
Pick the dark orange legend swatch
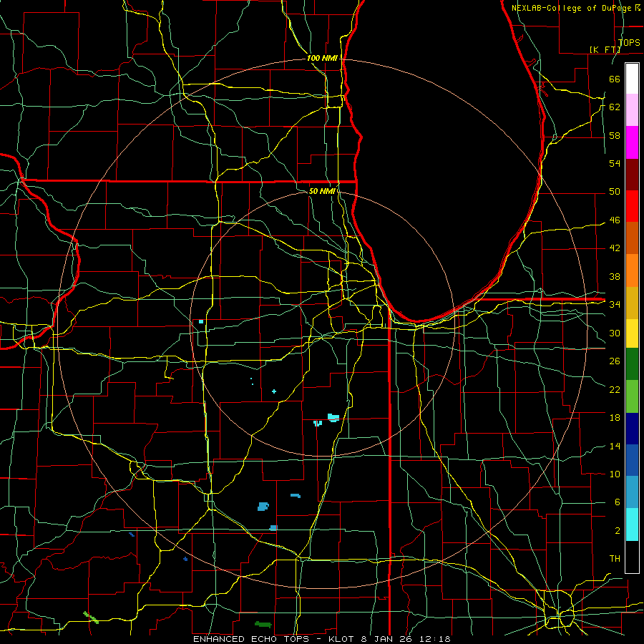(632, 238)
